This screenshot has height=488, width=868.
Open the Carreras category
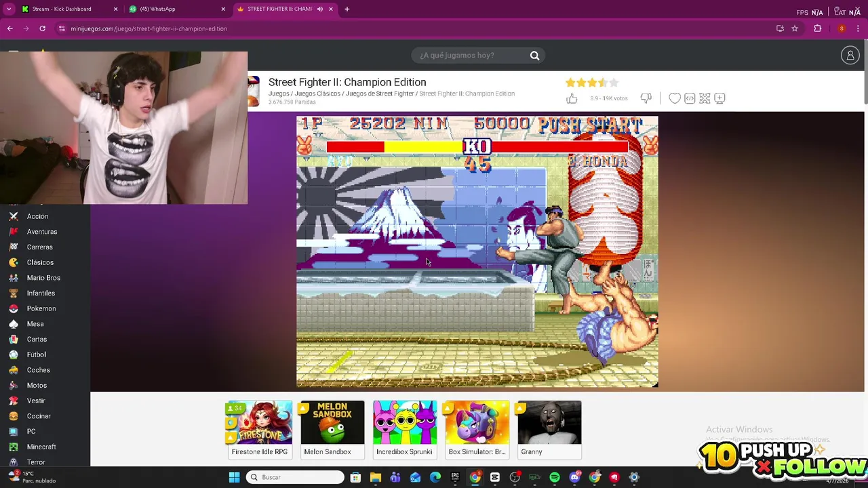(x=39, y=247)
